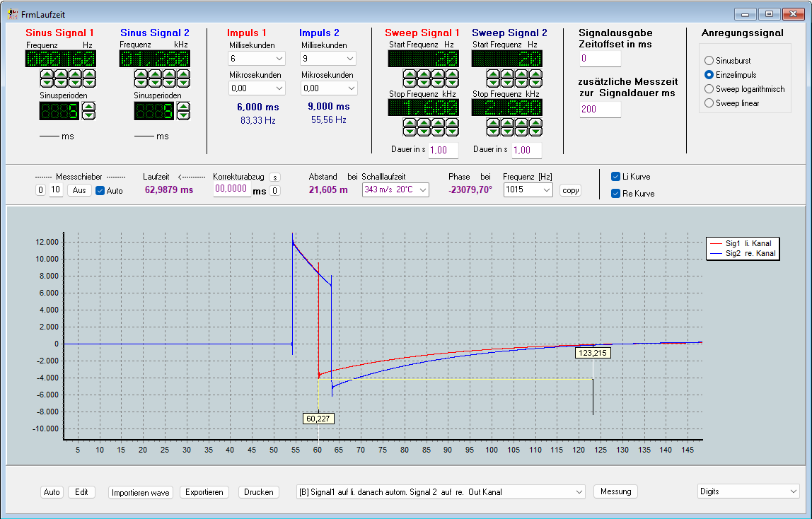Click the Zeitoffset in ms input field
Viewport: 812px width, 519px height.
600,59
